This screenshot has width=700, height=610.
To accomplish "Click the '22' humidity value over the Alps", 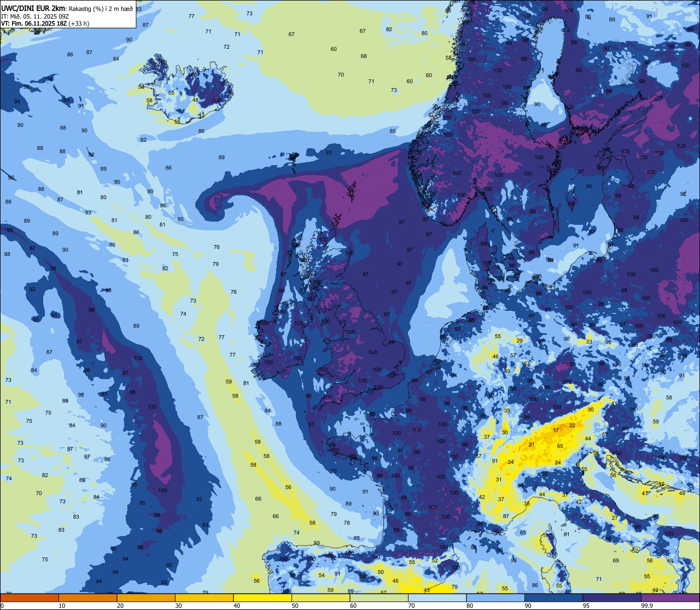I will click(572, 425).
